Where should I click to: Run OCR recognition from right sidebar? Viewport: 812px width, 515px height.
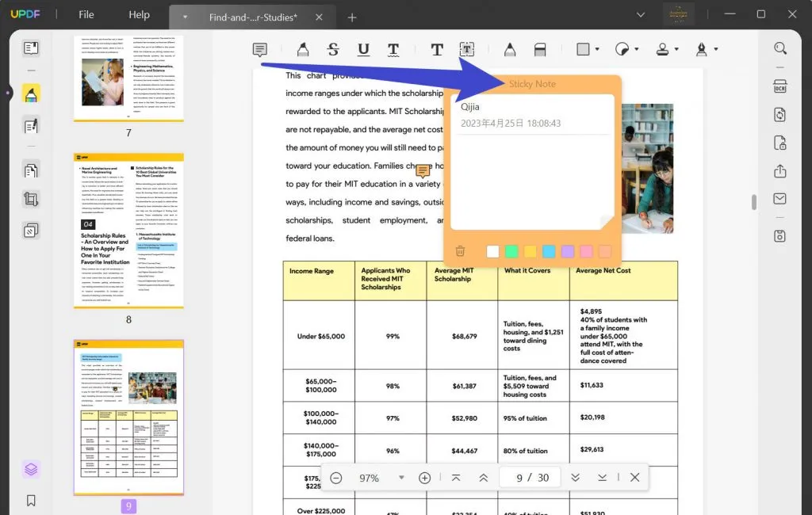pyautogui.click(x=780, y=86)
